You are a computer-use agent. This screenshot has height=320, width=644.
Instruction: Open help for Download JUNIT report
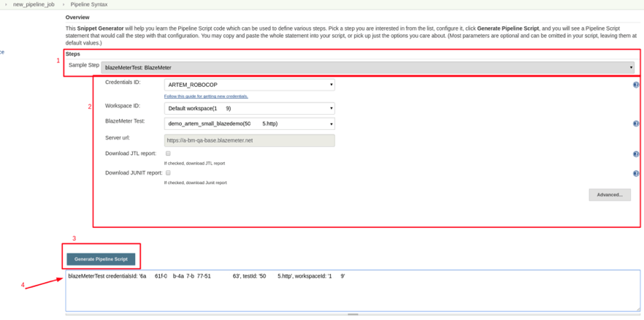(636, 173)
